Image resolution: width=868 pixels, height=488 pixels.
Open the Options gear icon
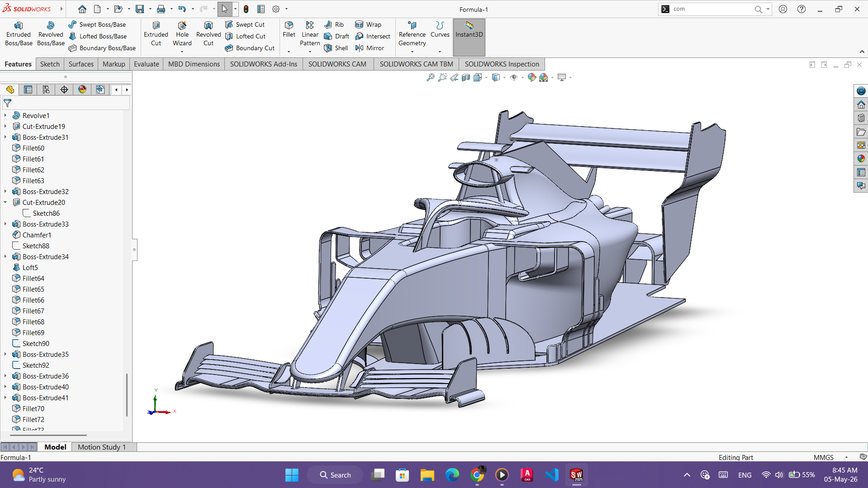276,9
